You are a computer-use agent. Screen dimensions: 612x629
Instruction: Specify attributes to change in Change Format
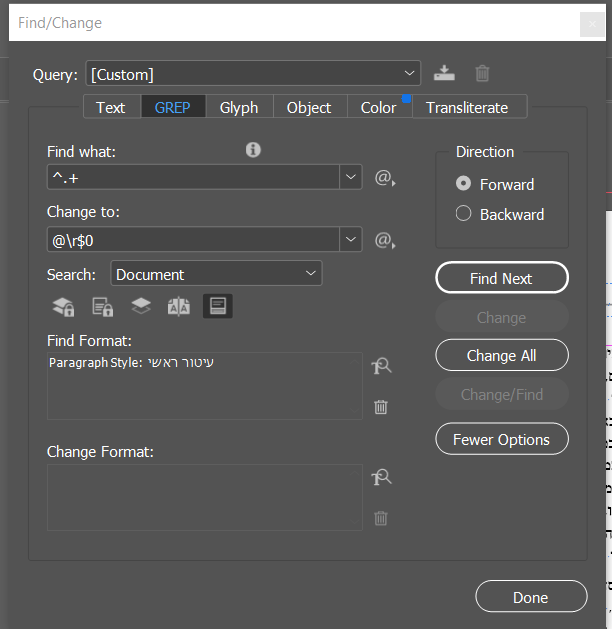coord(381,478)
